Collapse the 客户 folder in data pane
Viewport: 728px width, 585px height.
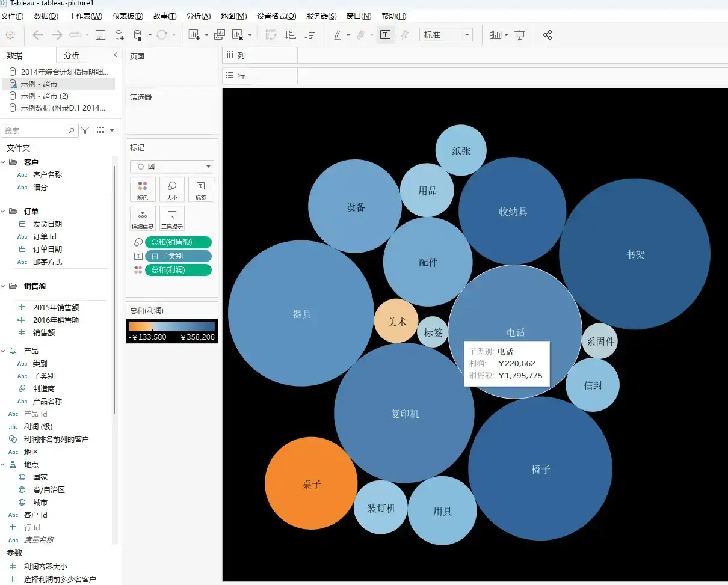coord(4,162)
